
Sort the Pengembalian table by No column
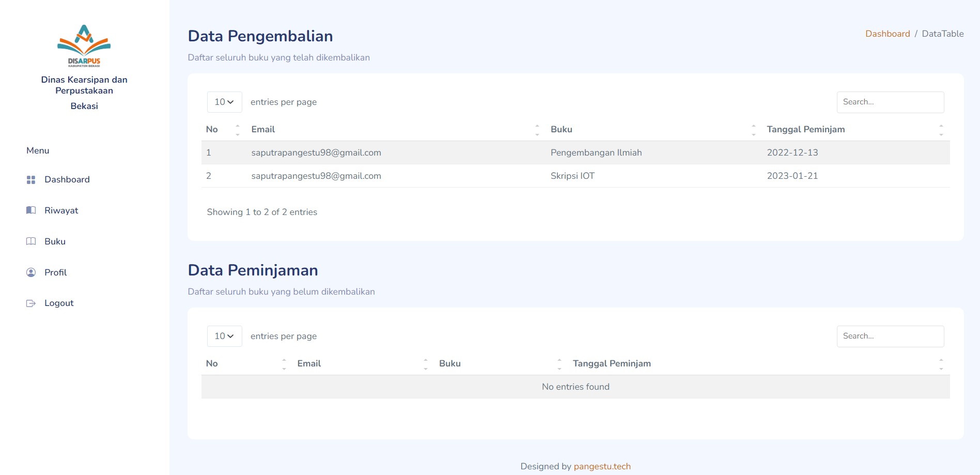[237, 130]
